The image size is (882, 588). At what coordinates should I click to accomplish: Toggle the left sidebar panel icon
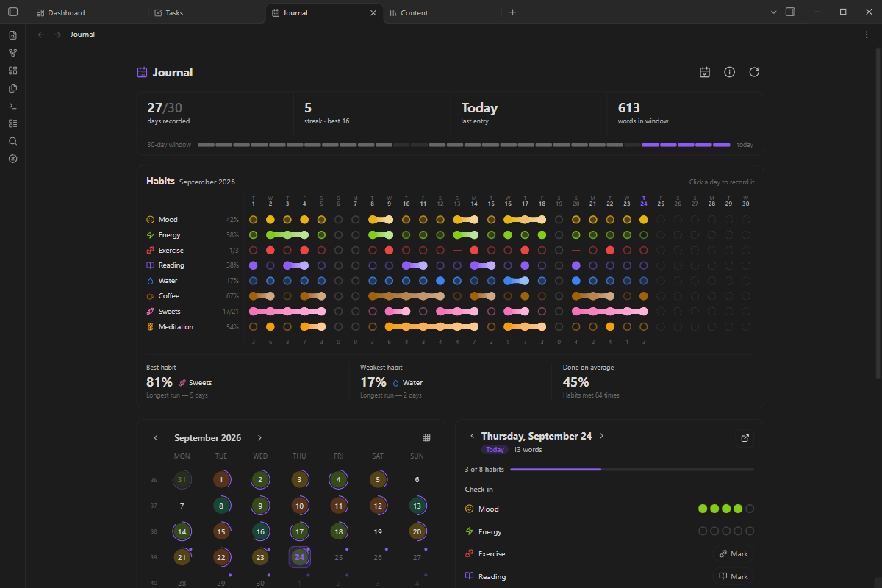point(12,12)
